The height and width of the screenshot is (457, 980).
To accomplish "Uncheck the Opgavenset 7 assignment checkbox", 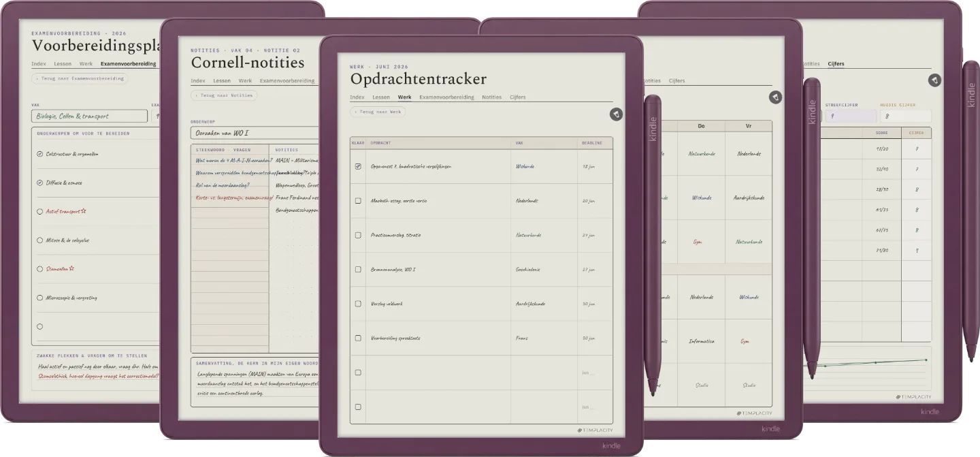I will pos(358,166).
